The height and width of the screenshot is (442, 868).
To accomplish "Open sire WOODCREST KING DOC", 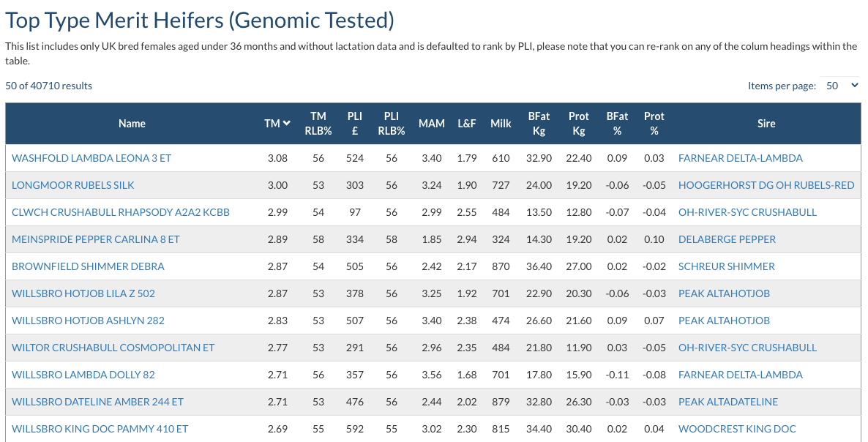I will [737, 429].
